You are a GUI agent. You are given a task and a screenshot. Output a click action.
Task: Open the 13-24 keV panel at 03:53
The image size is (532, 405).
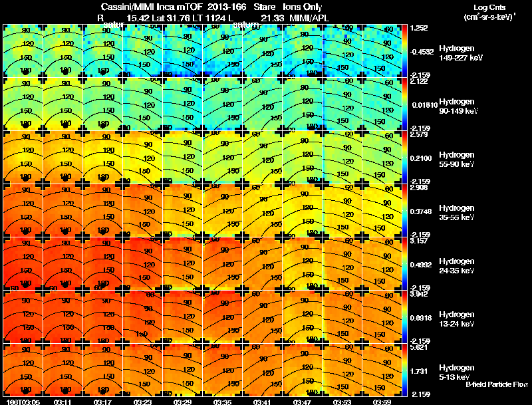pos(342,317)
